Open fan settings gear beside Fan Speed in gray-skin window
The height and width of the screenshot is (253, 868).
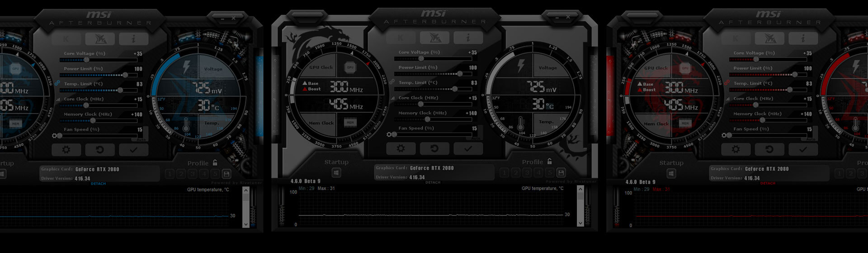pos(389,134)
